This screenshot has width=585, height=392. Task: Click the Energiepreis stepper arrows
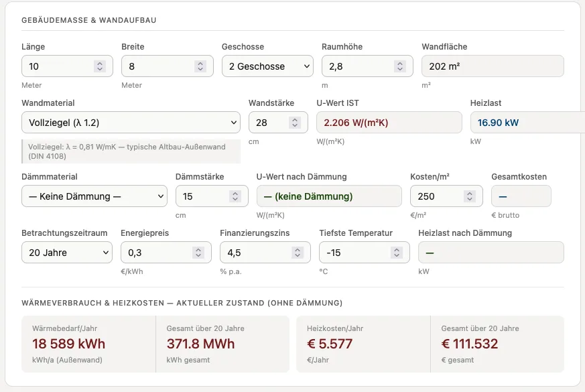198,253
